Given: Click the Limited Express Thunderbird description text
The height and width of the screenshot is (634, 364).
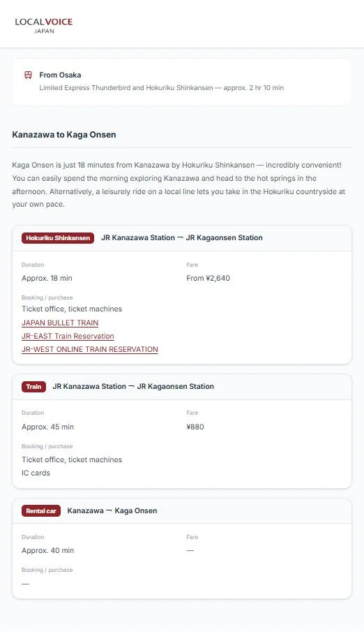Looking at the screenshot, I should (162, 88).
